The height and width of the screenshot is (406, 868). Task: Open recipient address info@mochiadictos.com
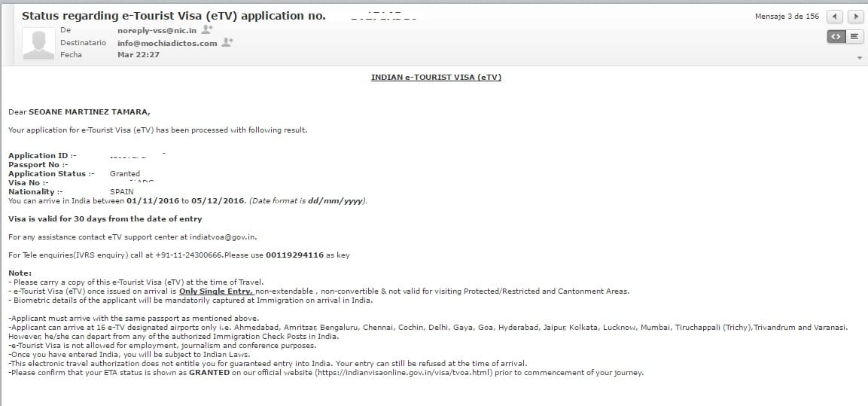167,43
